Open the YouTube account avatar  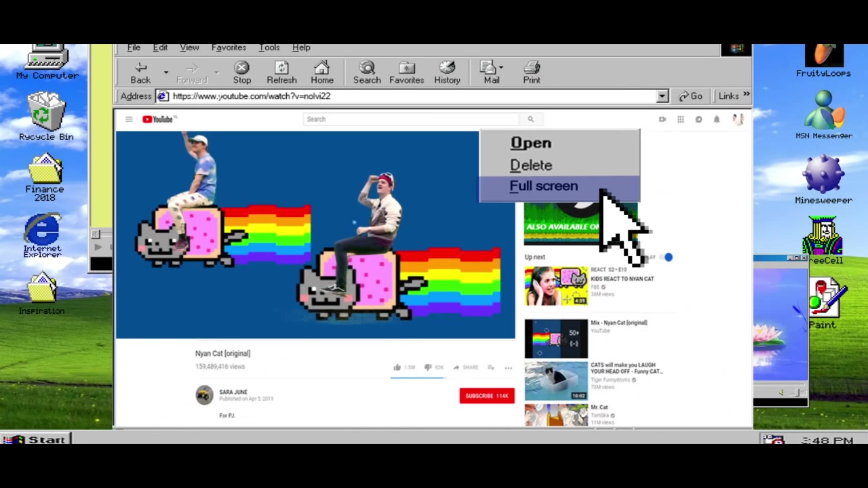point(738,119)
